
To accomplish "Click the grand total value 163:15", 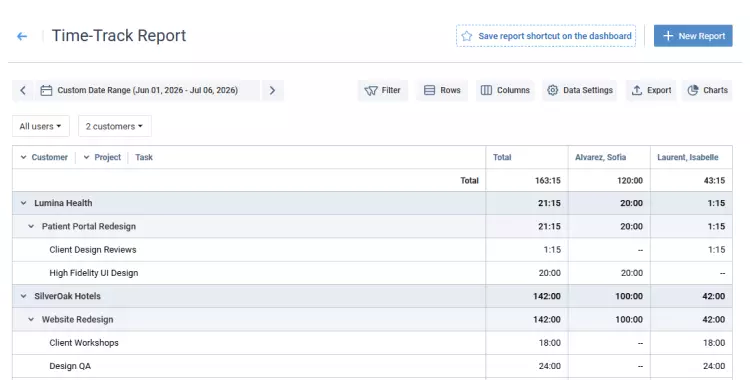I will click(548, 181).
